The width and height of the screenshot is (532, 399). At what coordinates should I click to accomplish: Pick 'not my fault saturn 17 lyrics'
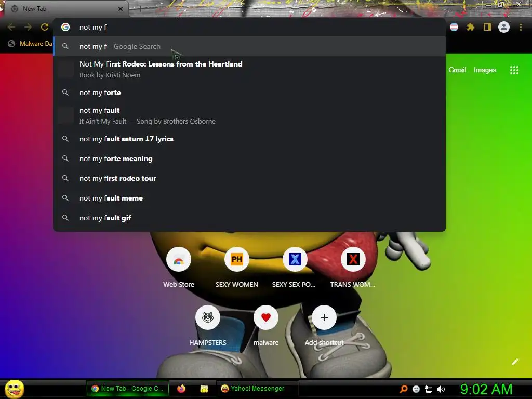249,139
